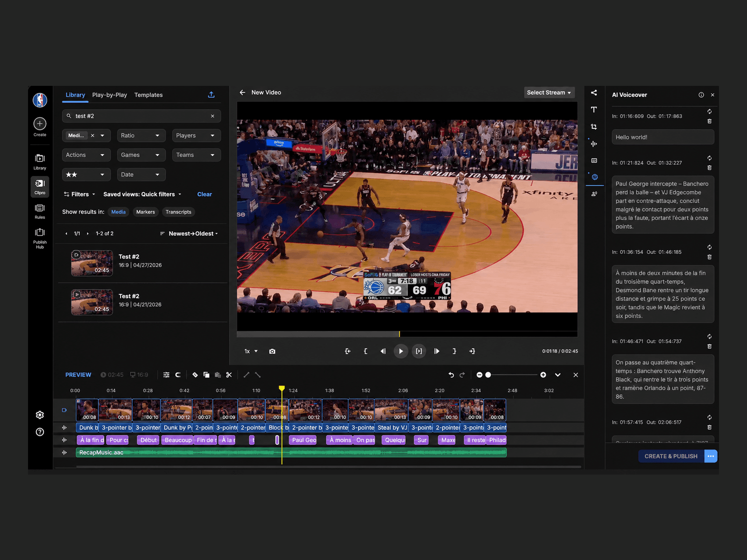Open the Games filter dropdown
The width and height of the screenshot is (747, 560).
141,155
